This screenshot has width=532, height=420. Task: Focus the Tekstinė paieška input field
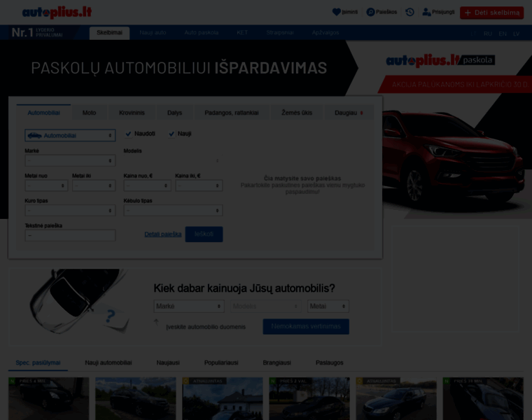click(x=70, y=235)
